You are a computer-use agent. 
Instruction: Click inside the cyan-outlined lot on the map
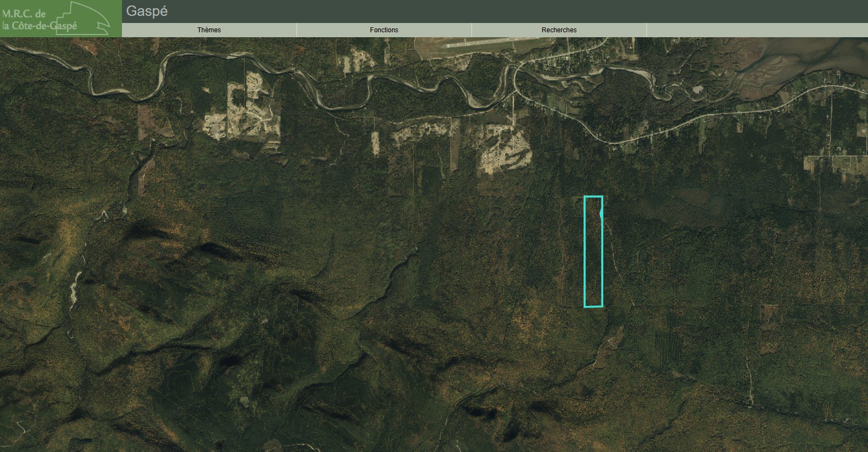coord(593,252)
